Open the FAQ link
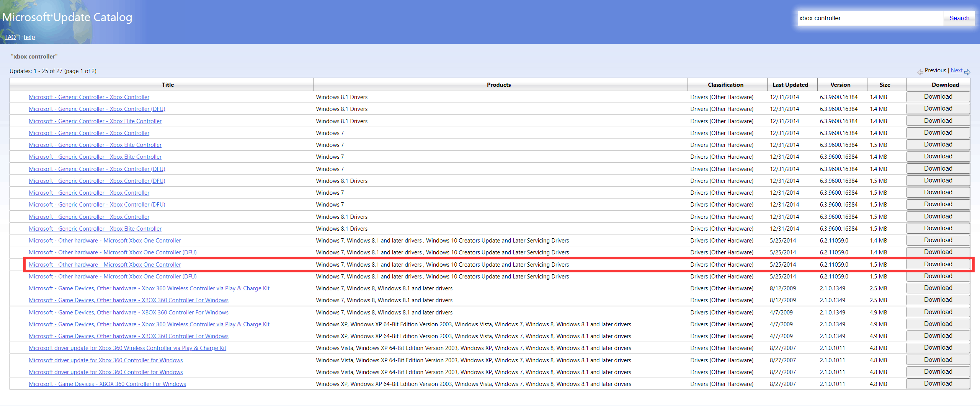The height and width of the screenshot is (407, 980). pos(10,37)
